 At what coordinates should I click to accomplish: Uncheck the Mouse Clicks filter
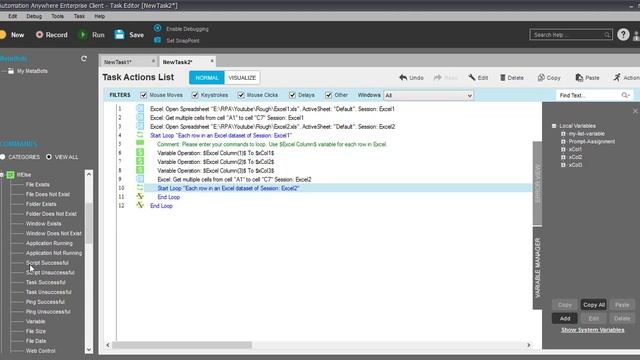click(241, 95)
